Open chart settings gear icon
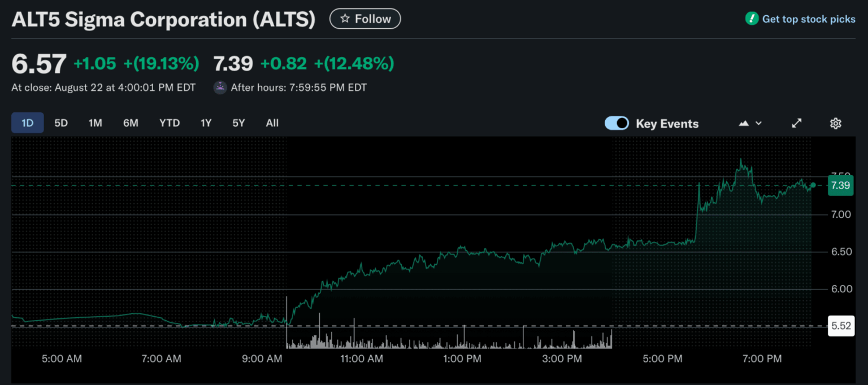868x385 pixels. 835,124
